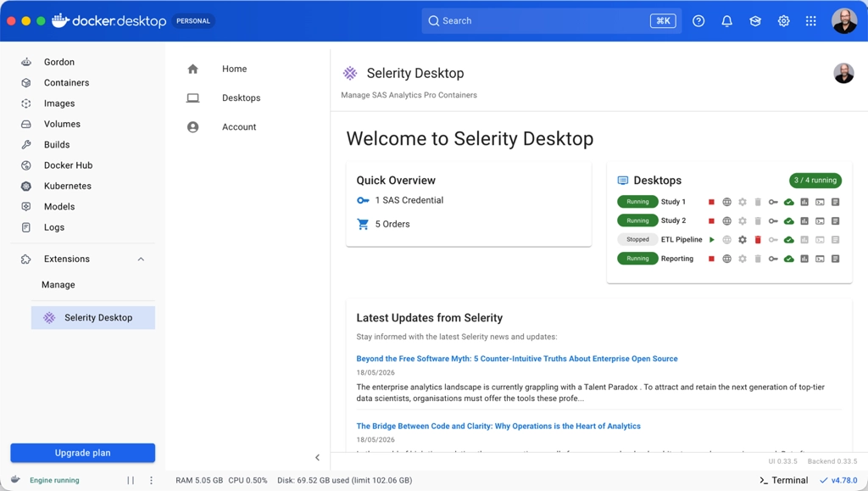Click the cloud check icon for Reporting
868x491 pixels.
pyautogui.click(x=789, y=259)
